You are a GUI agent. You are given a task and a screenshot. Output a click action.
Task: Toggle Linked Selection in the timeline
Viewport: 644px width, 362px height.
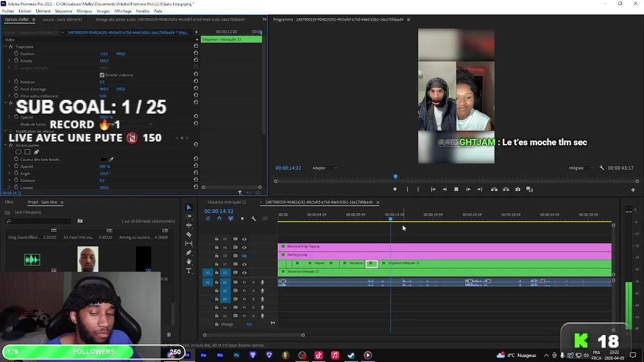click(x=230, y=219)
